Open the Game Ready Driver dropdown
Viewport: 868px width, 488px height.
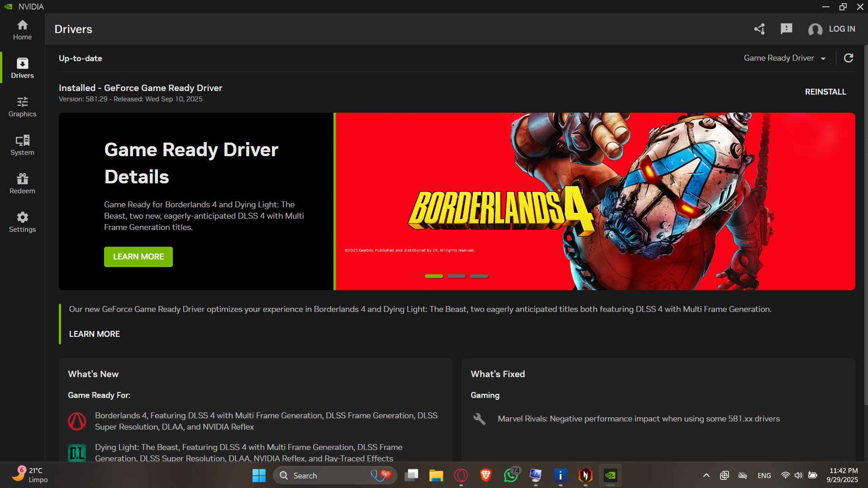coord(784,58)
